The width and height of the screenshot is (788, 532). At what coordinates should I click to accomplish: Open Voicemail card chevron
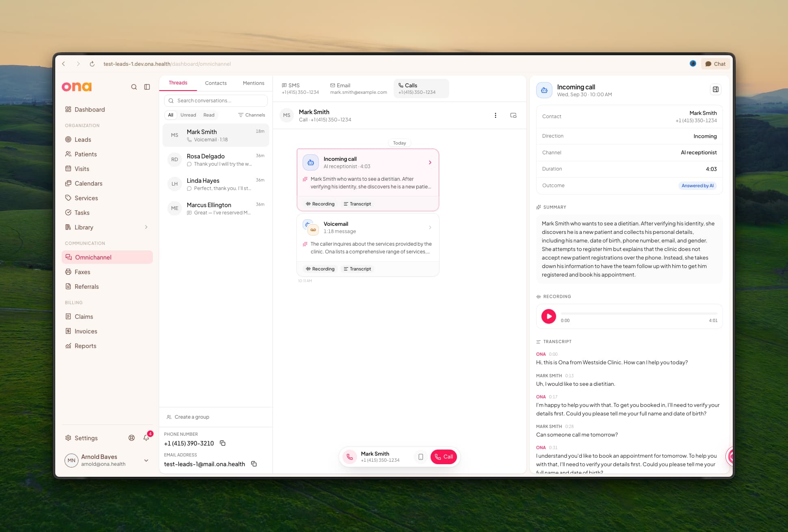click(x=430, y=227)
